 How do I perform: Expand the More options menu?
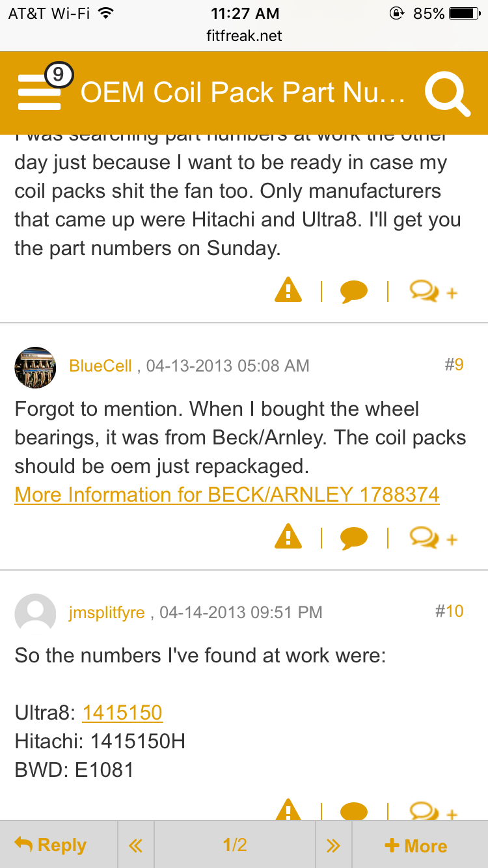tap(416, 845)
